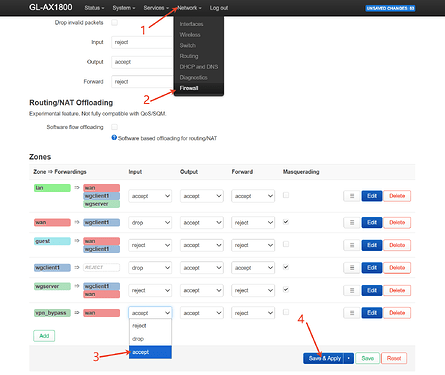Toggle Masquerading checkbox for vpn_bypass zone
Image resolution: width=445 pixels, height=375 pixels.
[x=286, y=312]
